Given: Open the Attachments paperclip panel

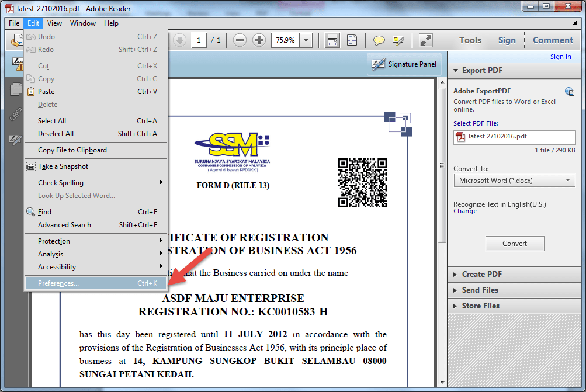Looking at the screenshot, I should pos(15,115).
